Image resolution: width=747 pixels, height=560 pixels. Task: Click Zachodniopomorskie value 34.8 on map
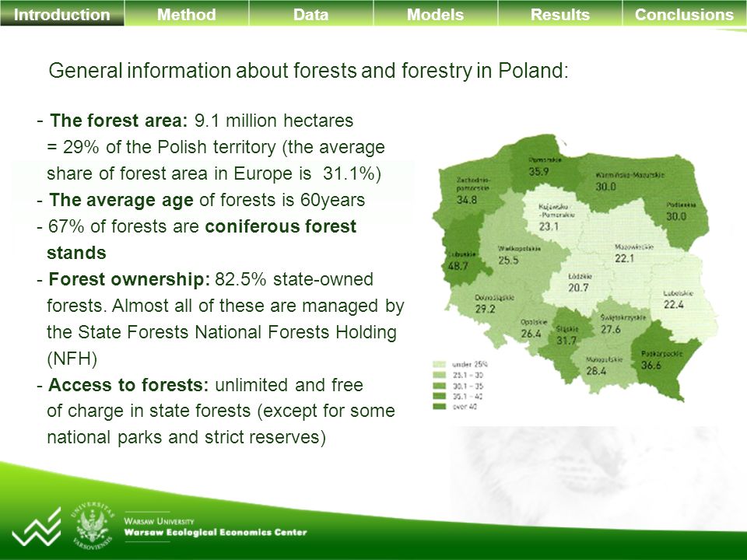pos(466,200)
